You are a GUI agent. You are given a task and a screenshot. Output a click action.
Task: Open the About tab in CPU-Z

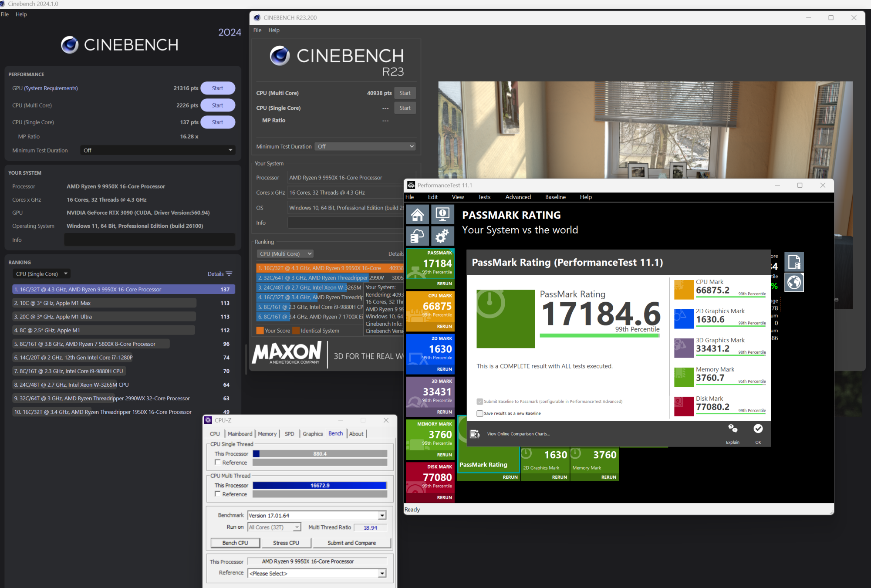pyautogui.click(x=356, y=434)
